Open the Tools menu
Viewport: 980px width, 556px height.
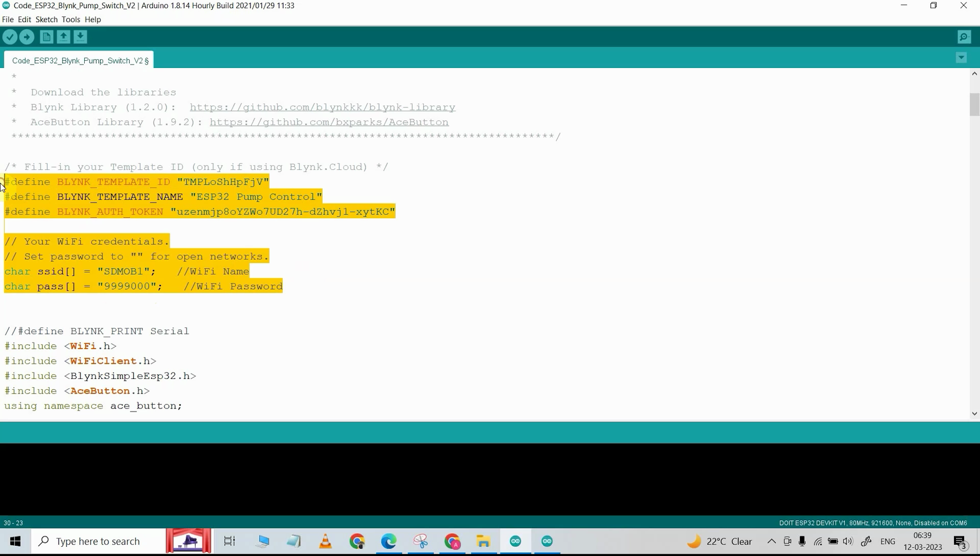point(71,19)
